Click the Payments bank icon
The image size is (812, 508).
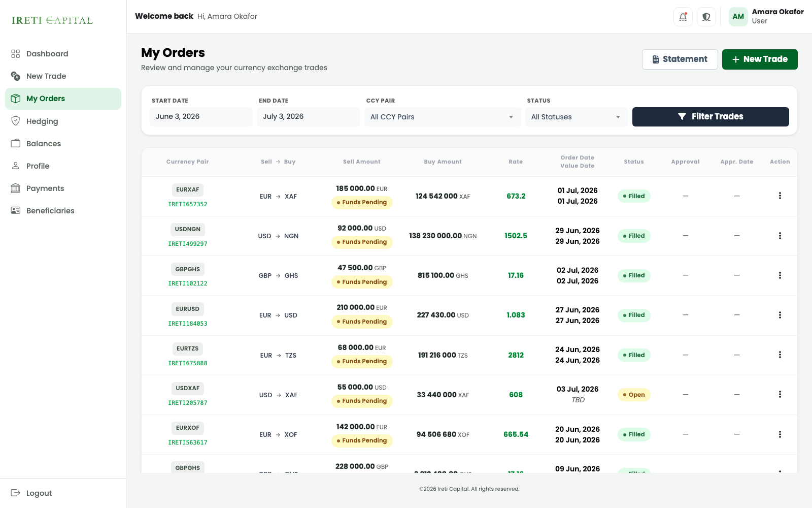point(16,188)
